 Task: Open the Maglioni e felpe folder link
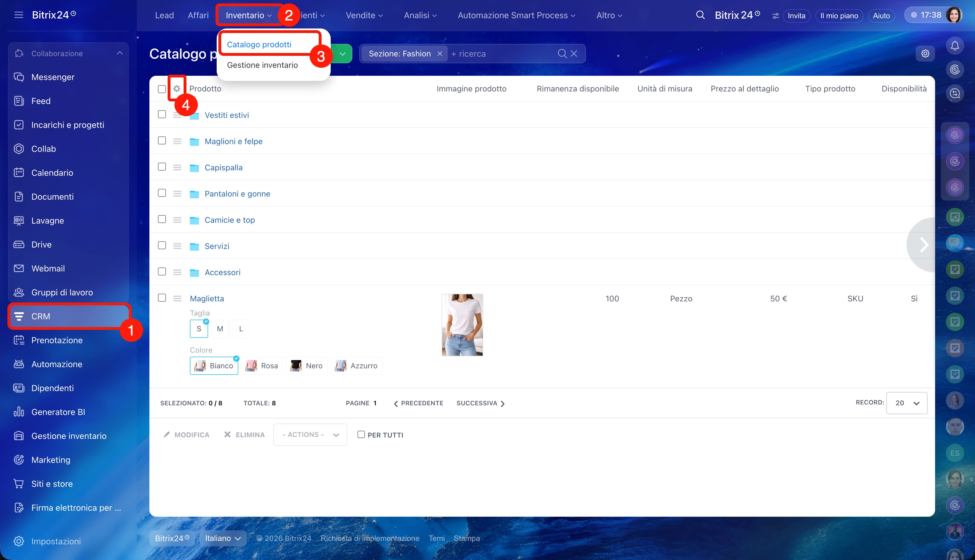[x=233, y=142]
